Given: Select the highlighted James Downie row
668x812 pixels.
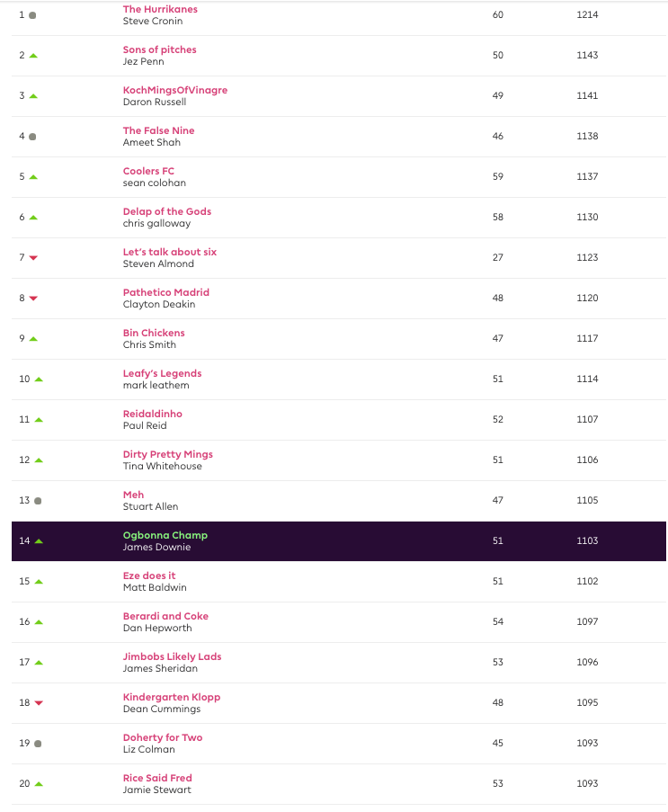Looking at the screenshot, I should coord(338,541).
